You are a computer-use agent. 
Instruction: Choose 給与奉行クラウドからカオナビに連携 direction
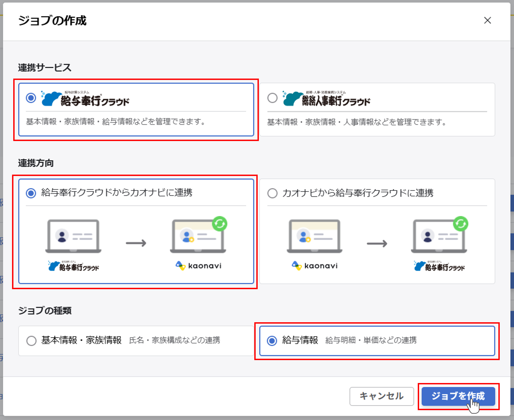(31, 193)
